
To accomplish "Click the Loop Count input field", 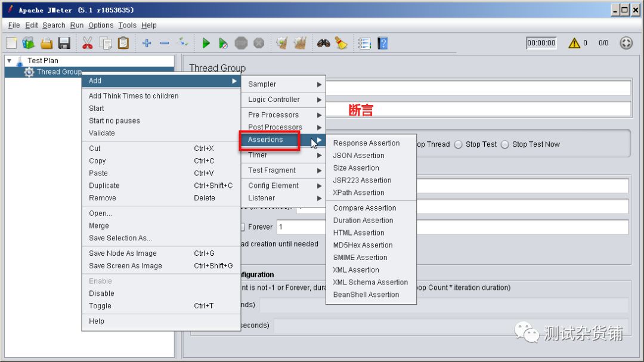I will pos(452,227).
